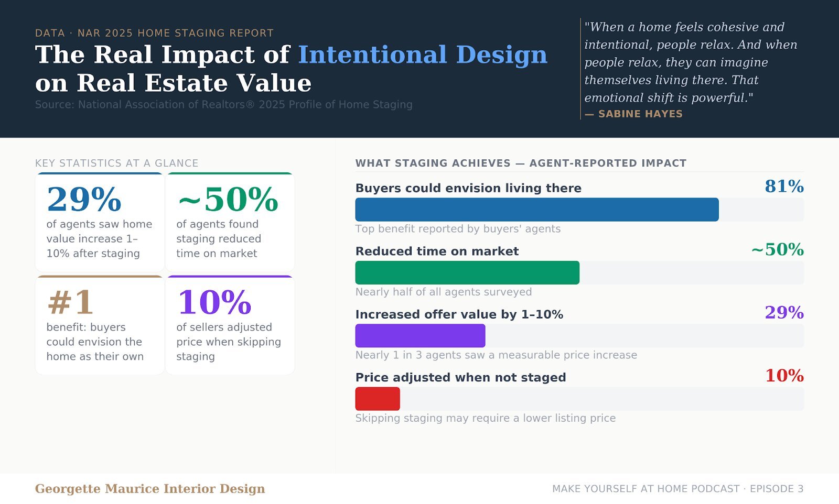Click the 81% value at right
This screenshot has width=839, height=504.
[784, 187]
